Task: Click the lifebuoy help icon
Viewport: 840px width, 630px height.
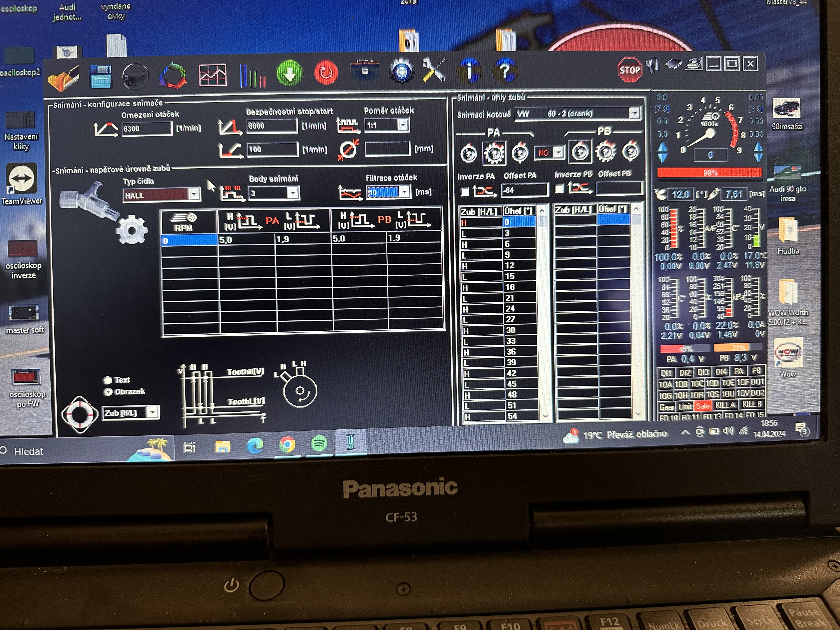Action: coord(80,414)
